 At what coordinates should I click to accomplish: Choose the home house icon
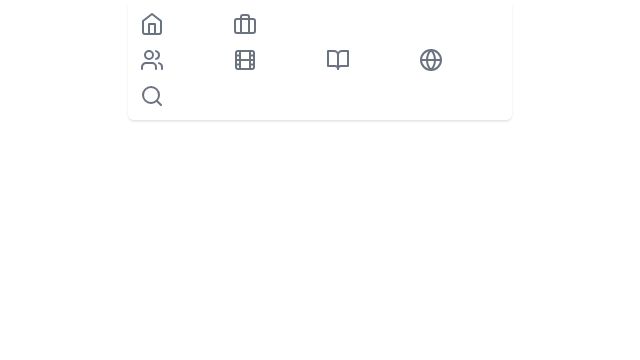pos(152,24)
